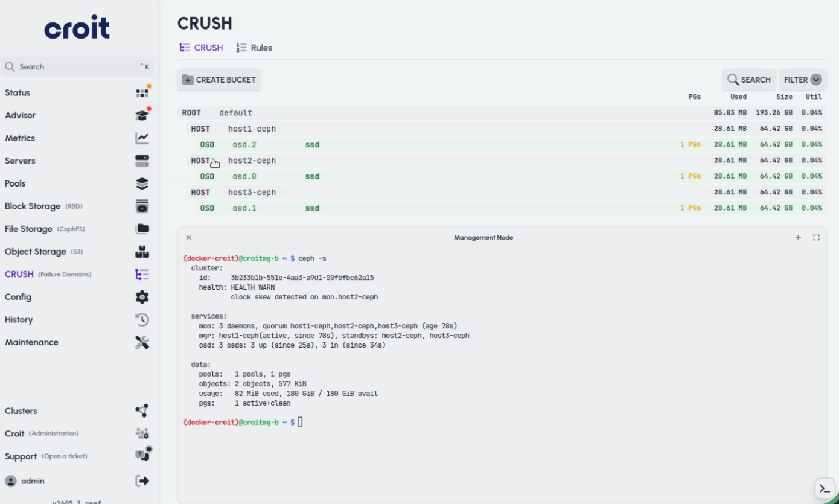Collapse the host2-ceph HOST row

[x=502, y=161]
